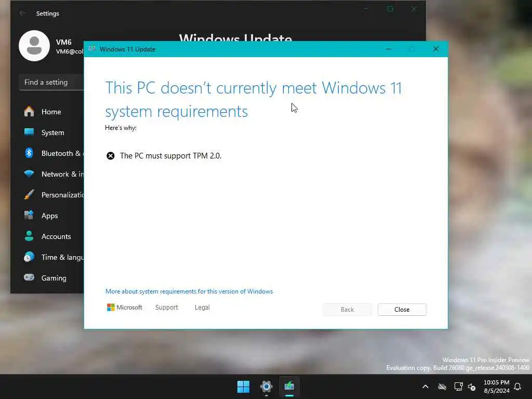The height and width of the screenshot is (399, 532).
Task: Click the Time & language globe icon
Action: pyautogui.click(x=29, y=257)
